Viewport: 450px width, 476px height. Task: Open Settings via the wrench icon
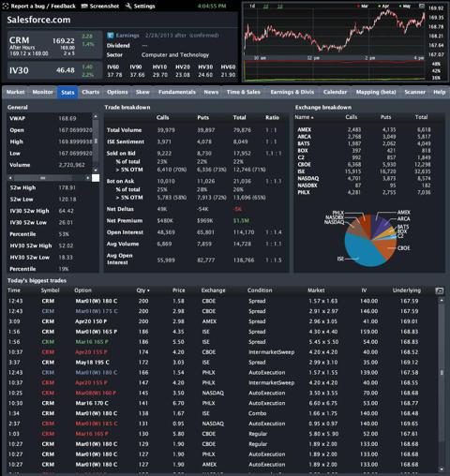(x=128, y=6)
